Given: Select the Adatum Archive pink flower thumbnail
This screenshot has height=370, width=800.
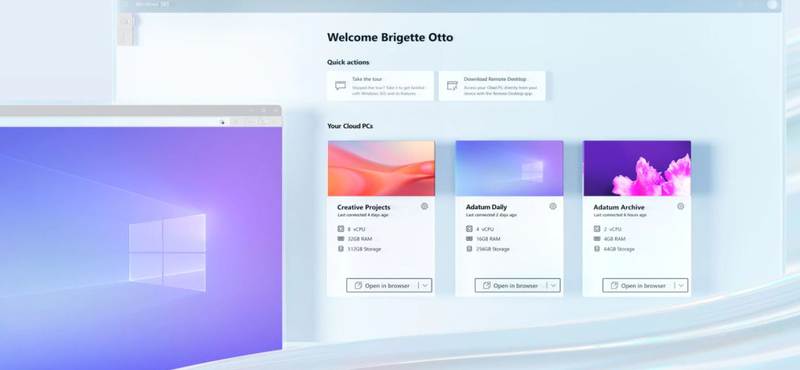Looking at the screenshot, I should point(637,168).
